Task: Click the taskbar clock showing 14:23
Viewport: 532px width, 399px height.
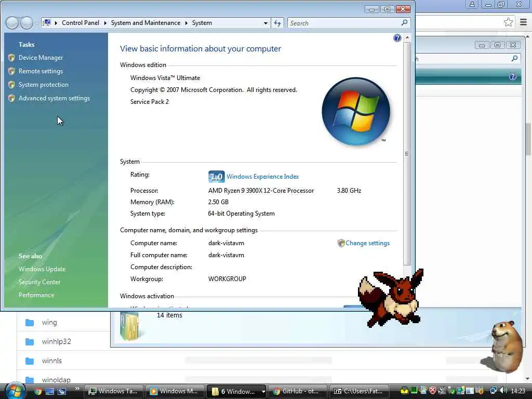Action: tap(518, 391)
